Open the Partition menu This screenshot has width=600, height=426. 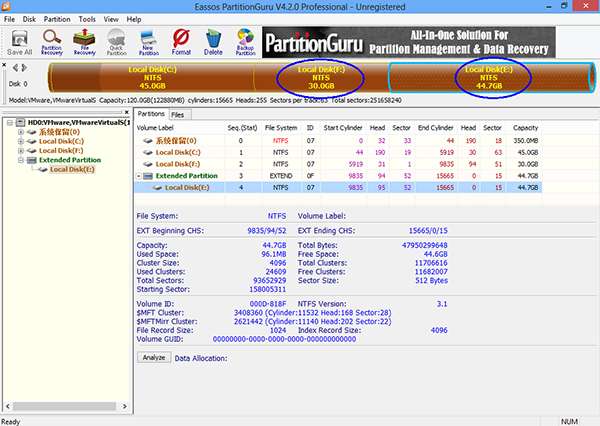59,18
